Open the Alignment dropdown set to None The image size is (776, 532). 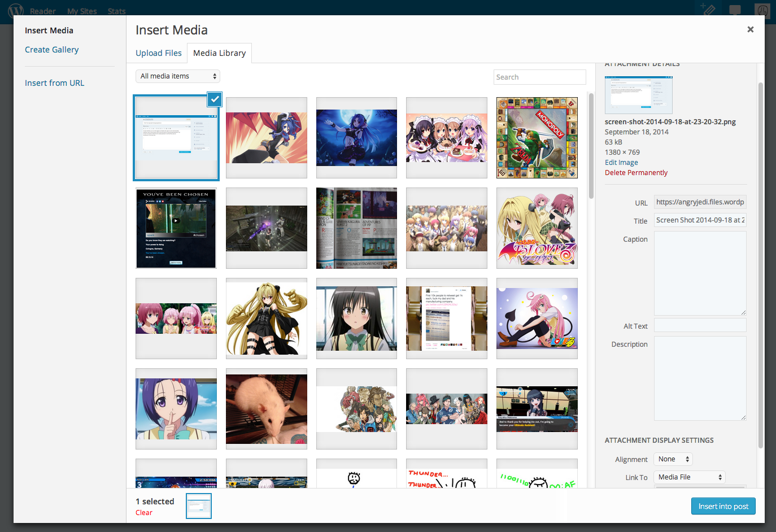tap(673, 459)
